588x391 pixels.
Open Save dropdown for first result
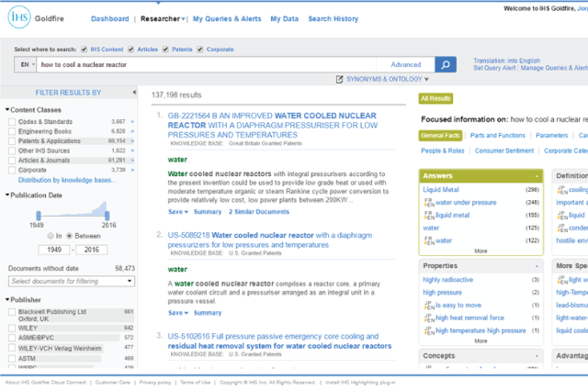point(178,212)
